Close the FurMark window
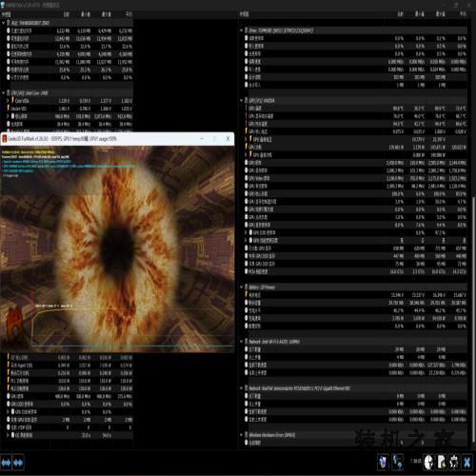This screenshot has height=476, width=476. click(x=228, y=139)
